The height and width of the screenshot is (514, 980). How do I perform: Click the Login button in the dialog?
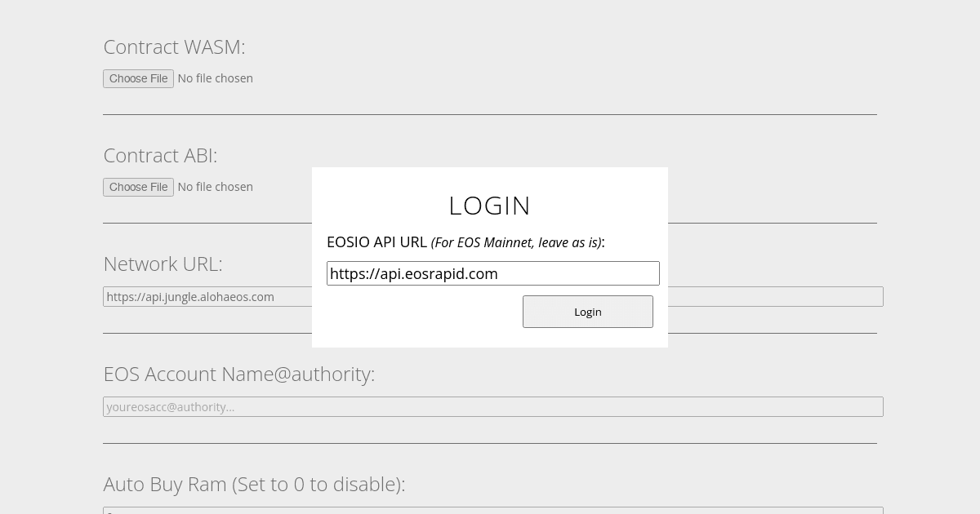pyautogui.click(x=587, y=312)
